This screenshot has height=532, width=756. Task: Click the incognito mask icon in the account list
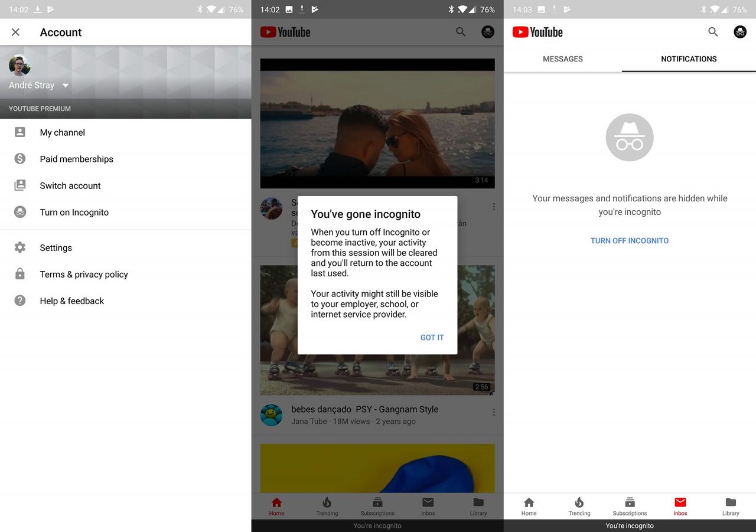(x=20, y=212)
